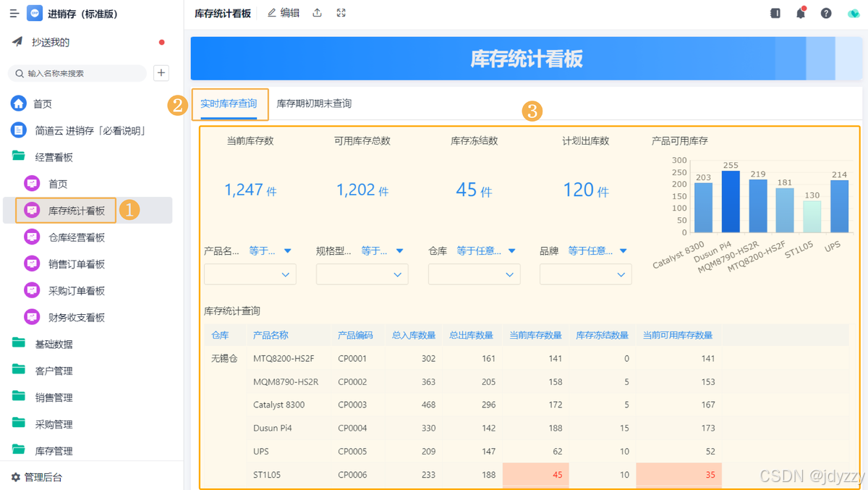Click the highlighted 35 available cell
Viewport: 868px width, 490px height.
tap(678, 475)
